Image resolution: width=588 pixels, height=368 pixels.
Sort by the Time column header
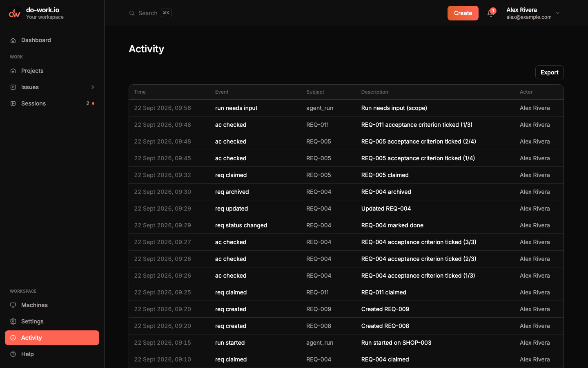[x=140, y=92]
